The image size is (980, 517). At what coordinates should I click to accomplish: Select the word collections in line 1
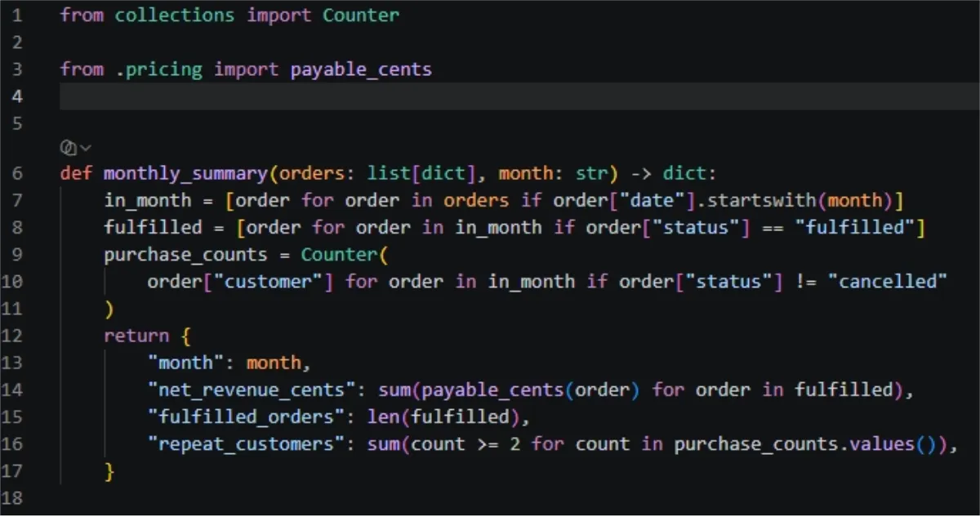(175, 16)
